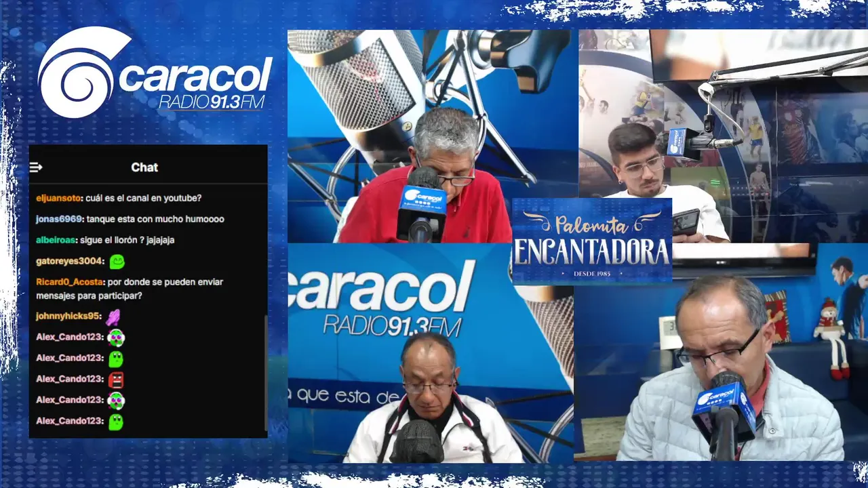868x488 pixels.
Task: Click the Caracol Radio 91.3FM logo
Action: tap(155, 73)
